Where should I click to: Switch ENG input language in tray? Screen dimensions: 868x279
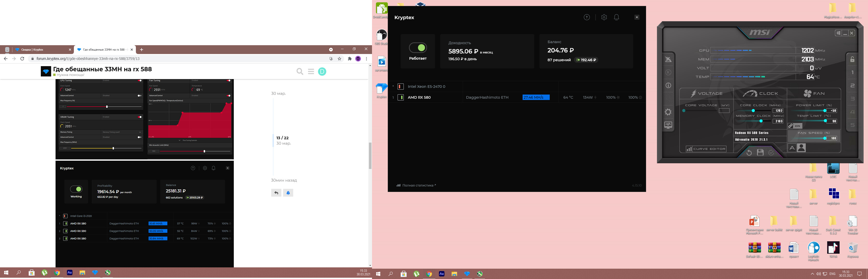point(832,274)
